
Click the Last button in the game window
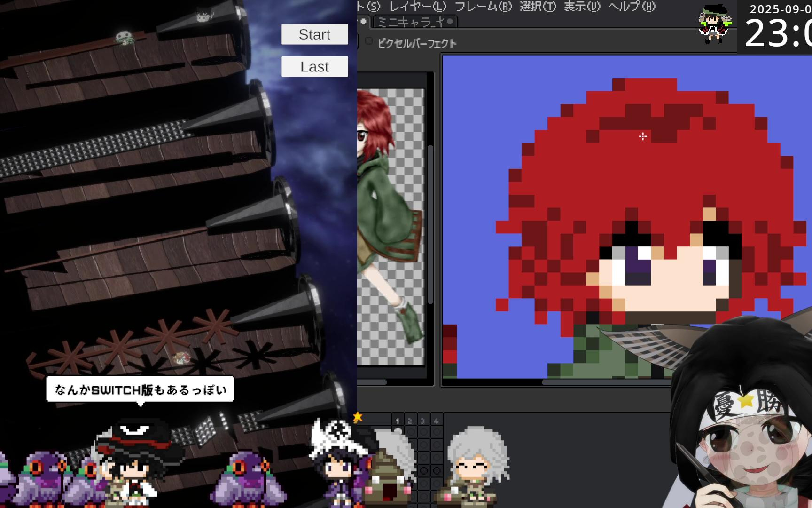[314, 67]
